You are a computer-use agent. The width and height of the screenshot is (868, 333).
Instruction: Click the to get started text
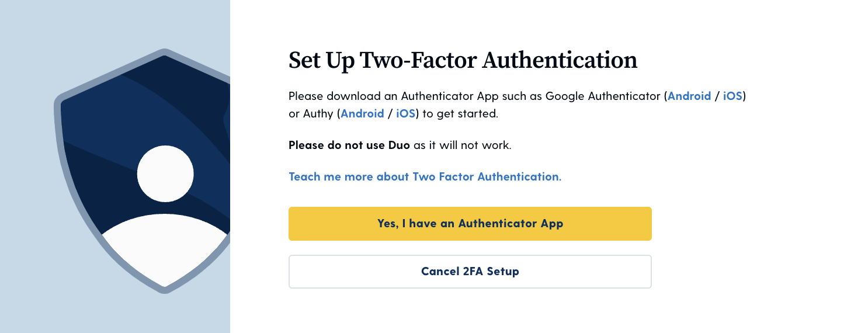pos(460,114)
